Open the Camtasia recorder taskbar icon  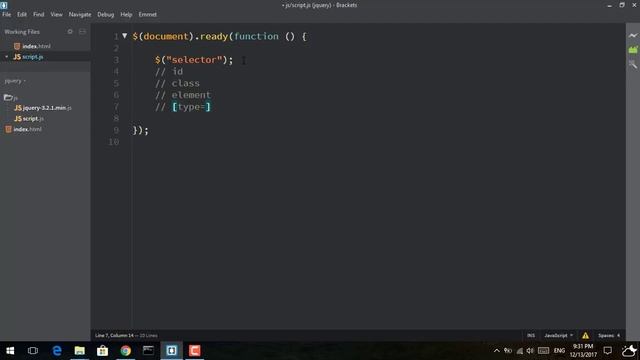pyautogui.click(x=195, y=351)
